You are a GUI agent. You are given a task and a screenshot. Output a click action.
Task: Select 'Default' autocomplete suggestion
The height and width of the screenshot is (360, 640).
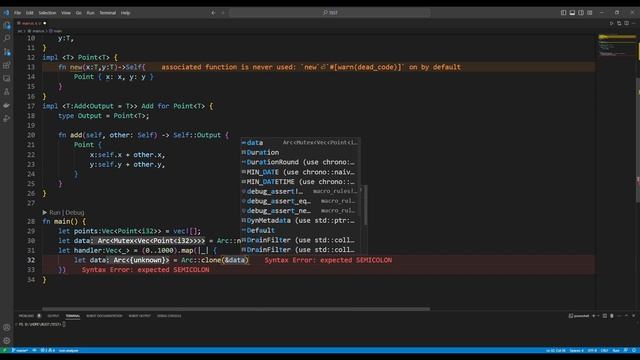pyautogui.click(x=300, y=230)
